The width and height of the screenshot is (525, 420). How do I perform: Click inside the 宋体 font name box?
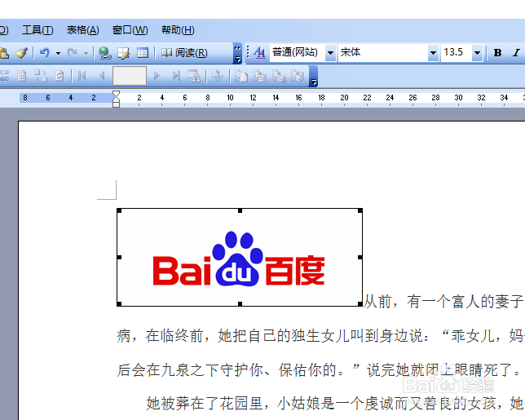click(382, 52)
